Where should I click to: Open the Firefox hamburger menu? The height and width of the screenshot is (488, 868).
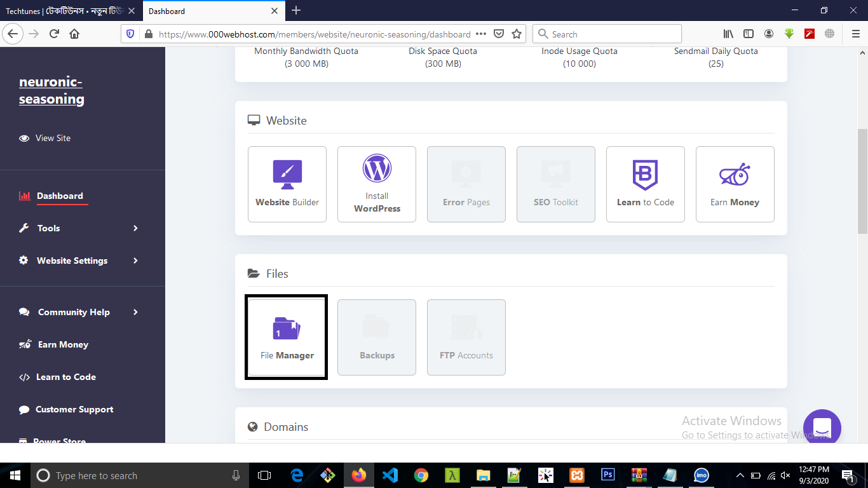pyautogui.click(x=855, y=34)
